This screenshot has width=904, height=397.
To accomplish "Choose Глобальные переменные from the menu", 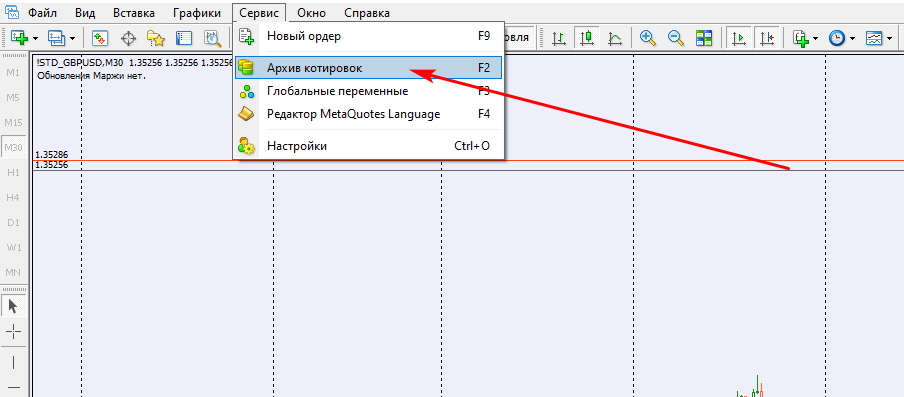I will pyautogui.click(x=369, y=91).
